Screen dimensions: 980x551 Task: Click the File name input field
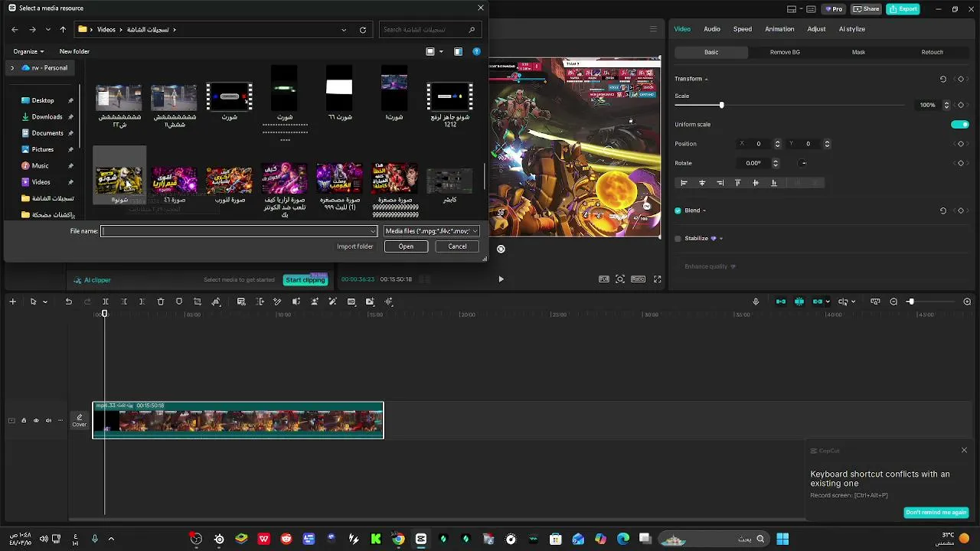(x=238, y=231)
